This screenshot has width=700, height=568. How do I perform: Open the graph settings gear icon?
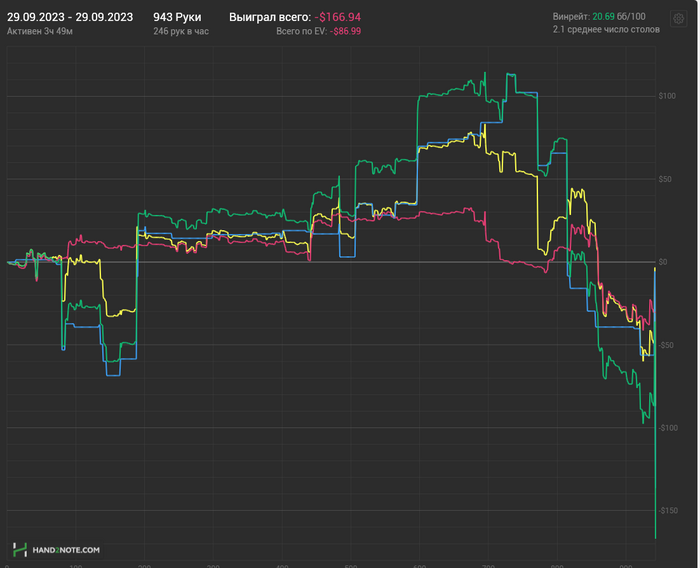(x=678, y=19)
